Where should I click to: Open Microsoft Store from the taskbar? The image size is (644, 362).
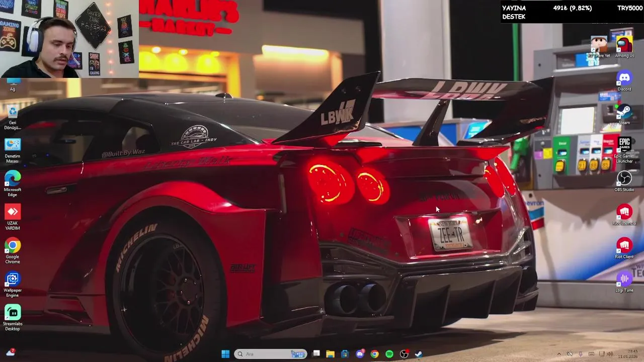point(345,354)
